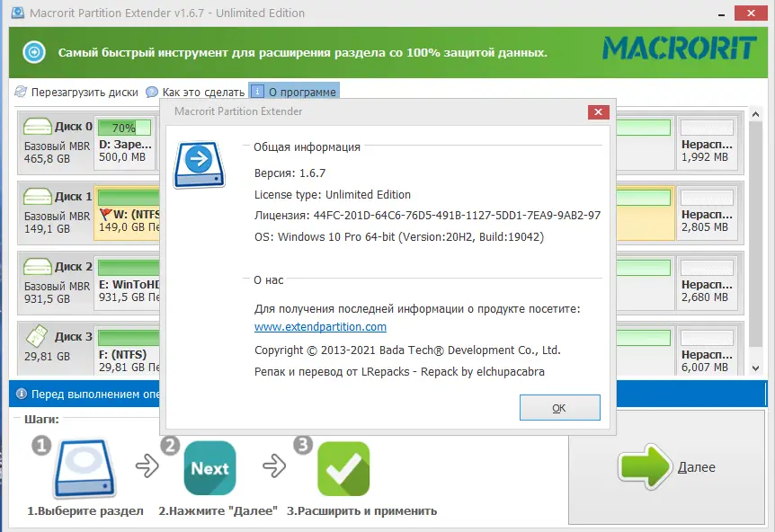Click the green Next arrow step icon
Image resolution: width=775 pixels, height=532 pixels.
(209, 467)
